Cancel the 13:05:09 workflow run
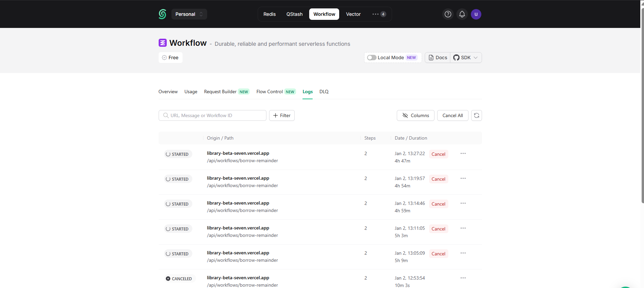Screen dimensions: 644x288 click(x=439, y=254)
